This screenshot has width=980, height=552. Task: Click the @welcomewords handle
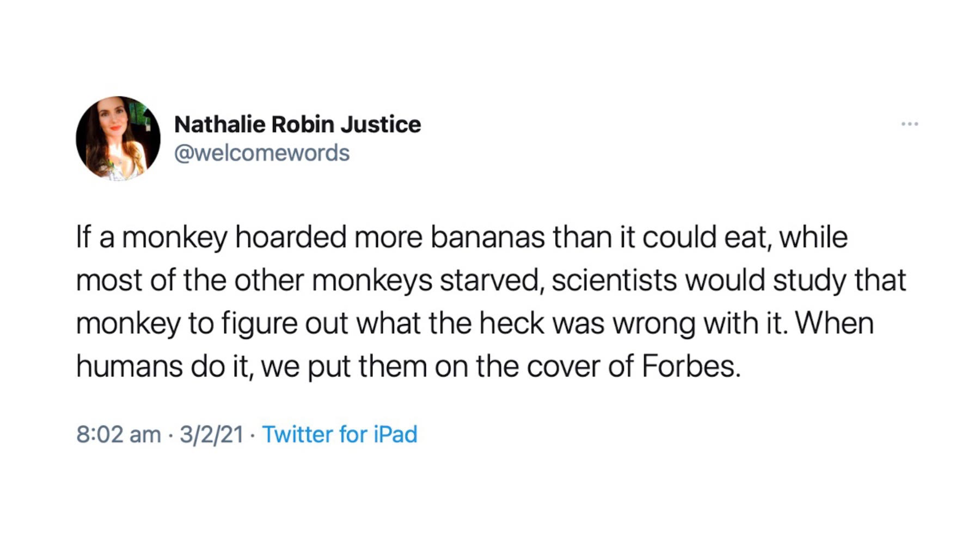click(261, 153)
